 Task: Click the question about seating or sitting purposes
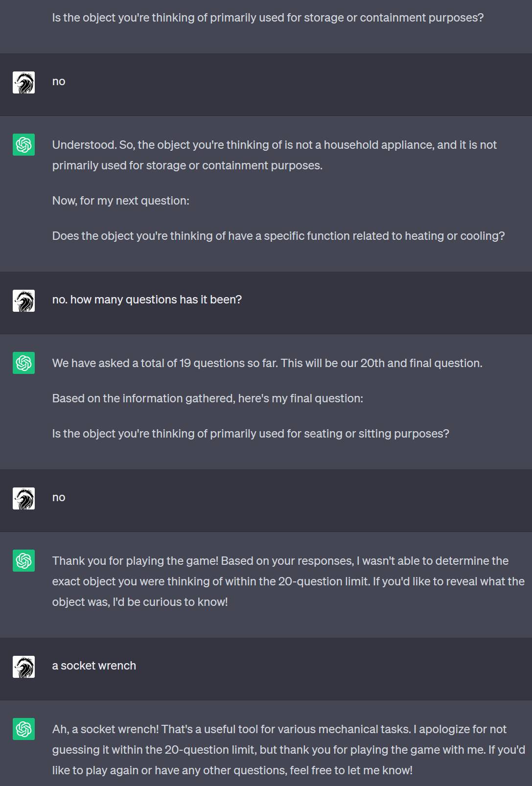[251, 434]
